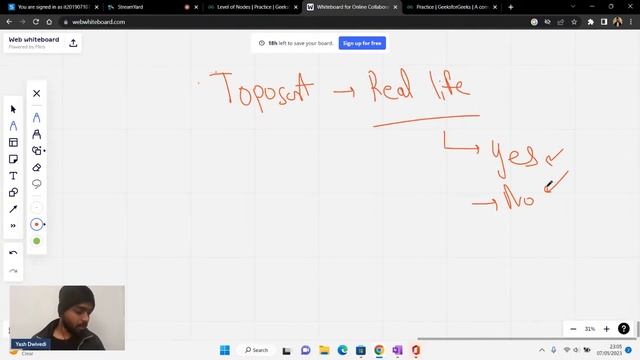Viewport: 640px width, 360px height.
Task: Open the browser extensions puzzle icon
Action: pos(591,22)
